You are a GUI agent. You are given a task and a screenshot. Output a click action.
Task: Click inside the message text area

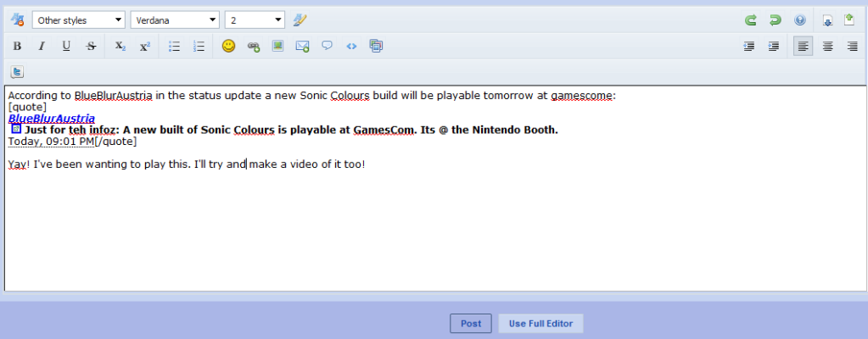tap(435, 188)
